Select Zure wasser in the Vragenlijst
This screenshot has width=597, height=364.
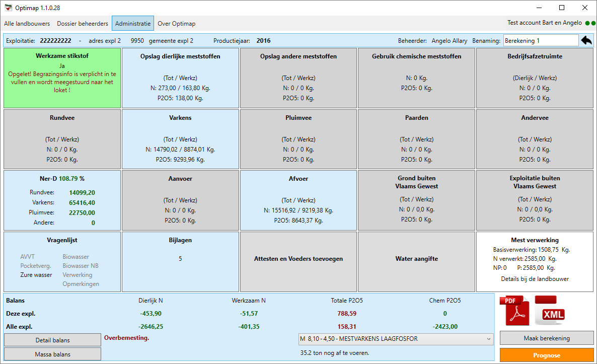36,275
